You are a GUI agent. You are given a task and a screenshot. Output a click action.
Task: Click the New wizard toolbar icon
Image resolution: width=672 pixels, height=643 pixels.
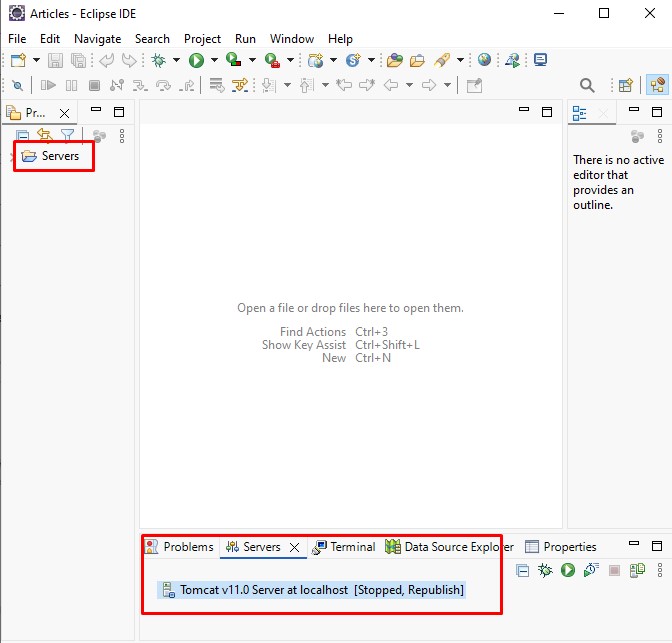(18, 60)
